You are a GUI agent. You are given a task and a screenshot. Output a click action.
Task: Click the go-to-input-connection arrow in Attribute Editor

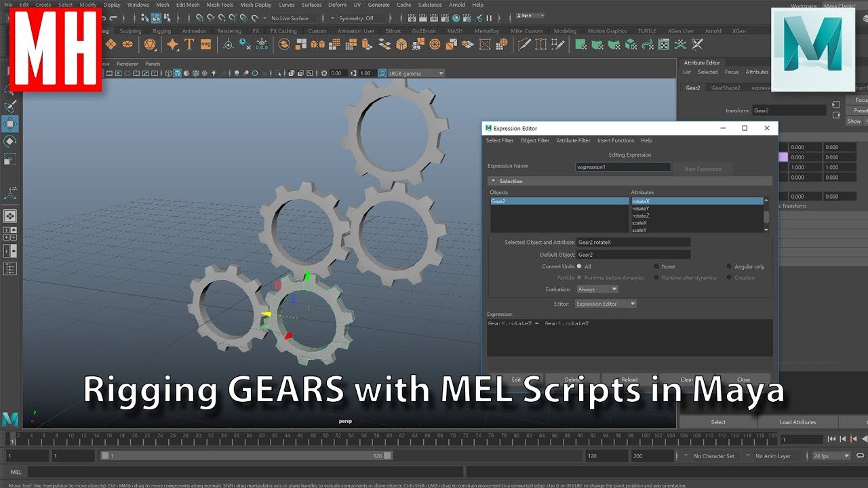click(x=836, y=104)
